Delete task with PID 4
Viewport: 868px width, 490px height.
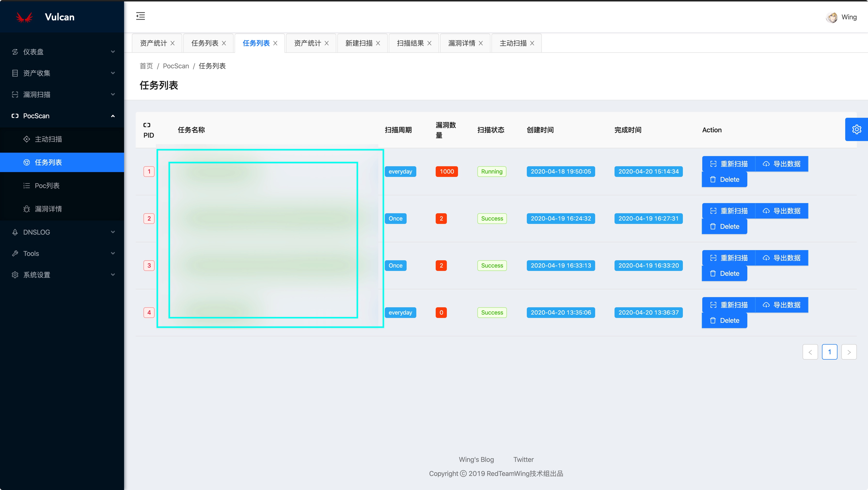(x=725, y=321)
